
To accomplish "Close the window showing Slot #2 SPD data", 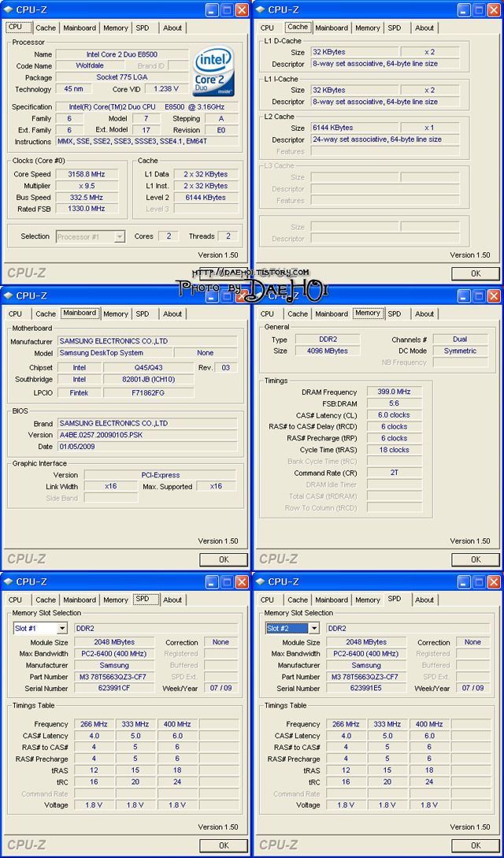I will click(494, 581).
